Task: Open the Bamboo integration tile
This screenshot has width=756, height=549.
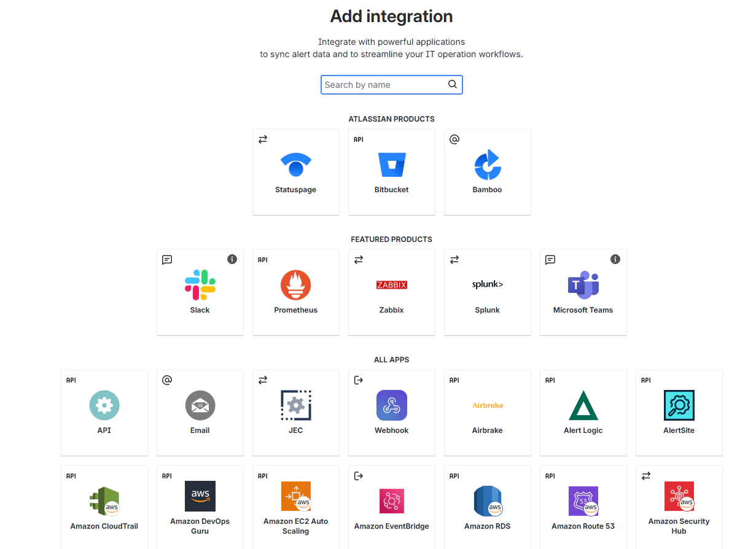Action: tap(488, 172)
